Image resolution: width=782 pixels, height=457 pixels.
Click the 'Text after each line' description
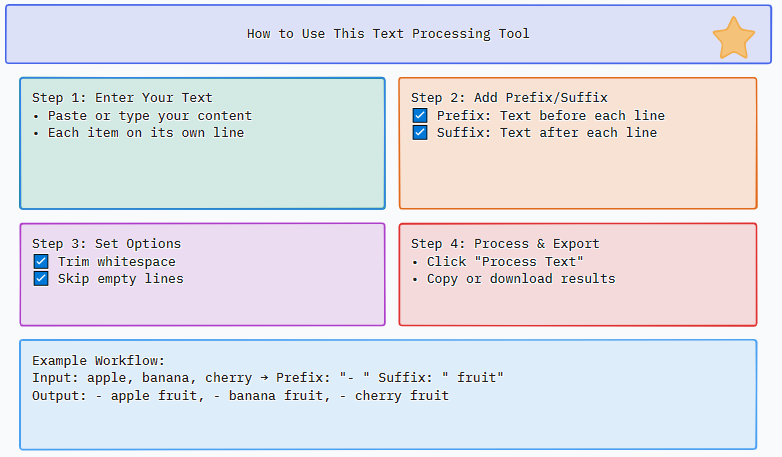578,132
